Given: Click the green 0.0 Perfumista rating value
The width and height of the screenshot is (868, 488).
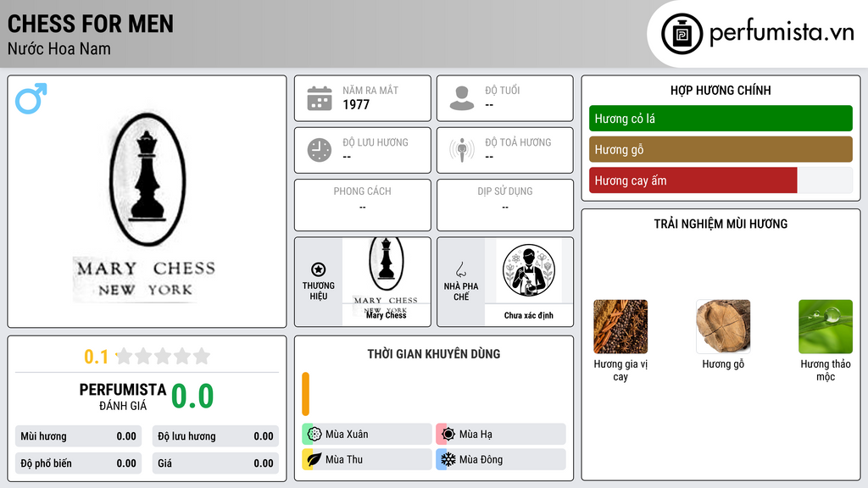Looking at the screenshot, I should (192, 396).
